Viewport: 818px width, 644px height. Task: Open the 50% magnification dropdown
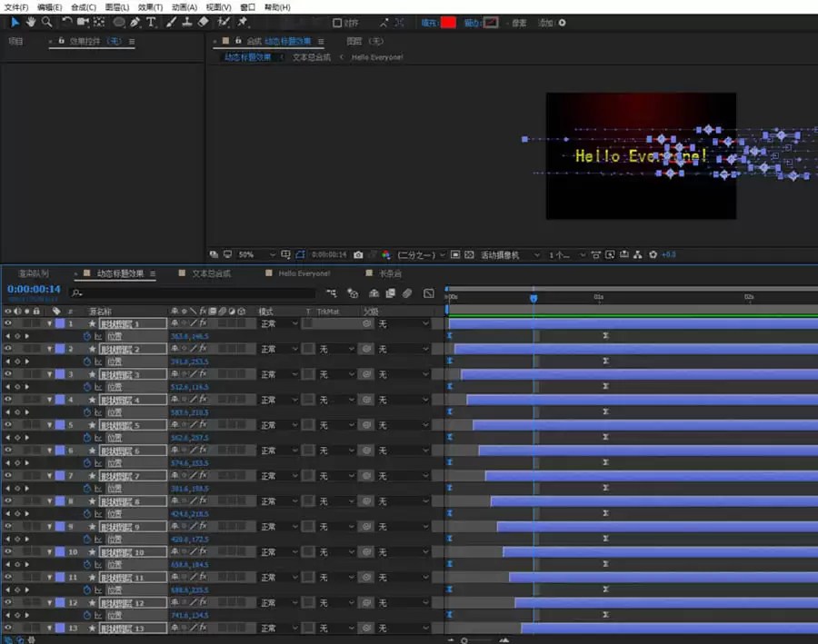(x=256, y=255)
